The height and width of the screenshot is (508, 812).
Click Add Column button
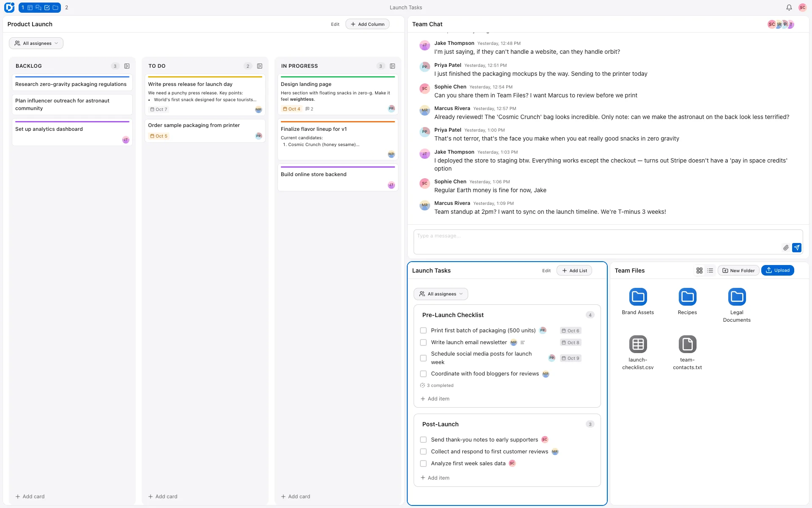[x=368, y=24]
